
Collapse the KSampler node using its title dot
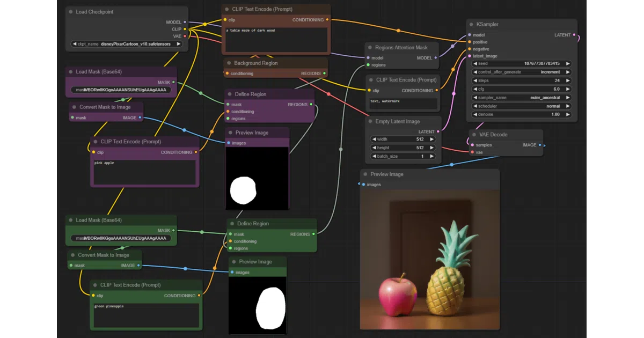pos(471,24)
